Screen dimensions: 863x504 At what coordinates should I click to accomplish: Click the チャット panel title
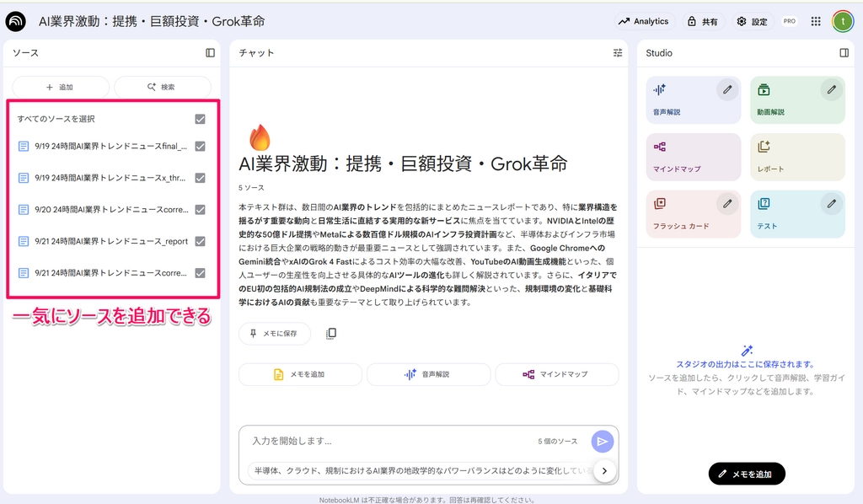pyautogui.click(x=256, y=53)
